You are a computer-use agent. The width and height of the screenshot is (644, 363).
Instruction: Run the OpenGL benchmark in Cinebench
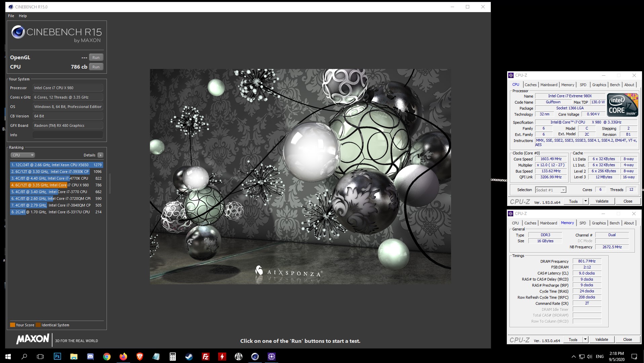pyautogui.click(x=96, y=58)
